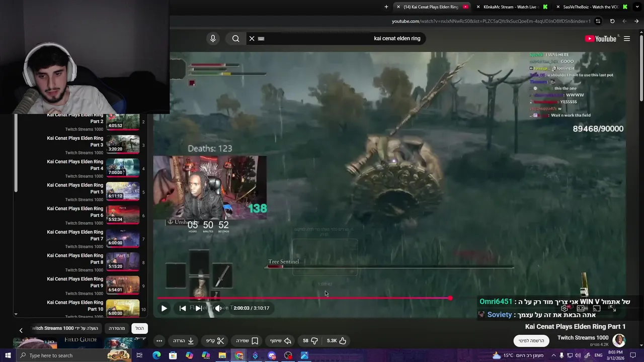Reload the page
Viewport: 644px width, 362px height.
tap(612, 22)
